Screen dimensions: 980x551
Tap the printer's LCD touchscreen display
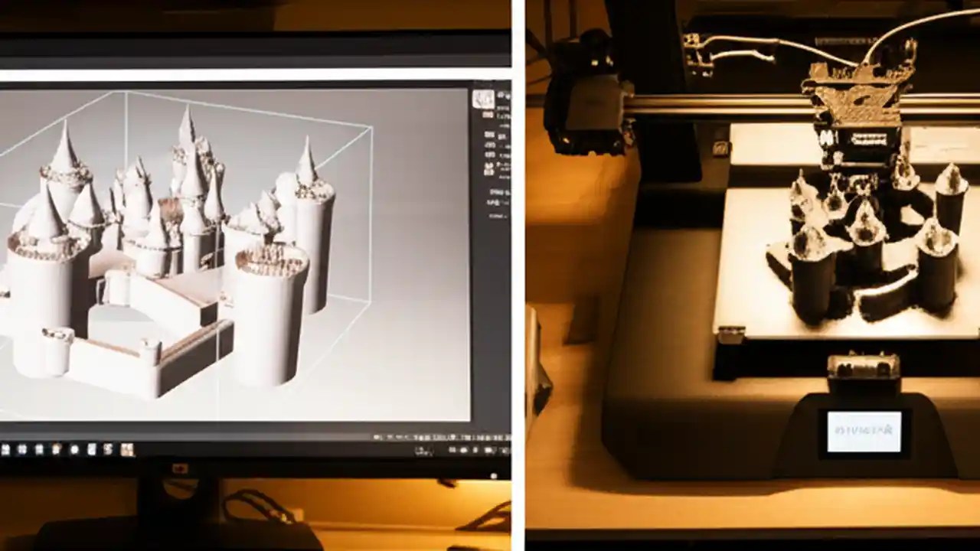tap(864, 433)
